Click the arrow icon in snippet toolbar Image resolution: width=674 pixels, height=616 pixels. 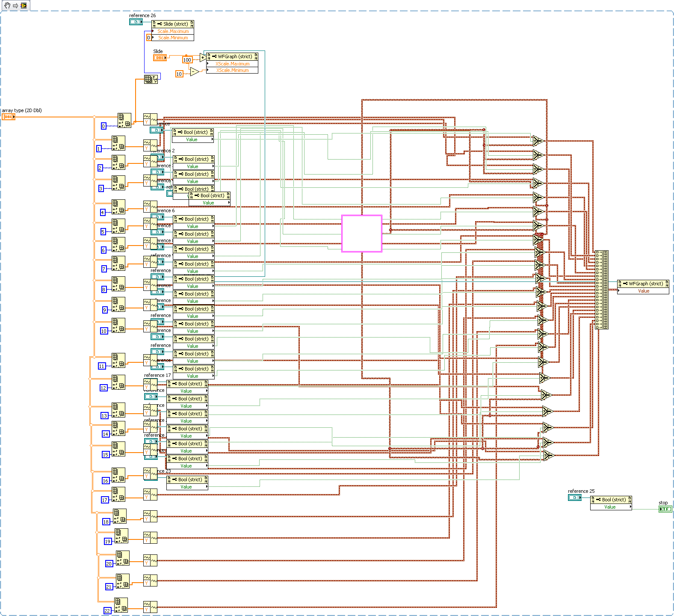pyautogui.click(x=15, y=6)
